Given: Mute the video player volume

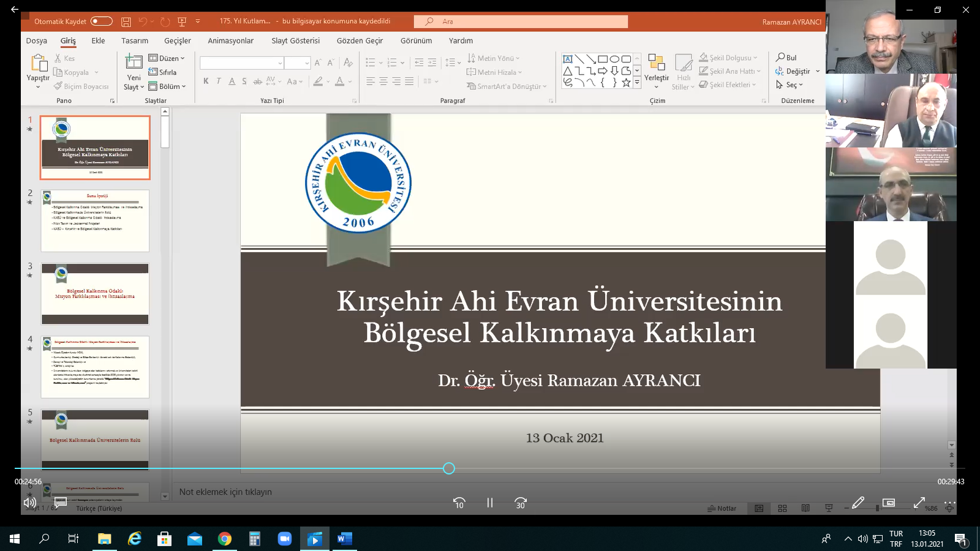Looking at the screenshot, I should (29, 503).
